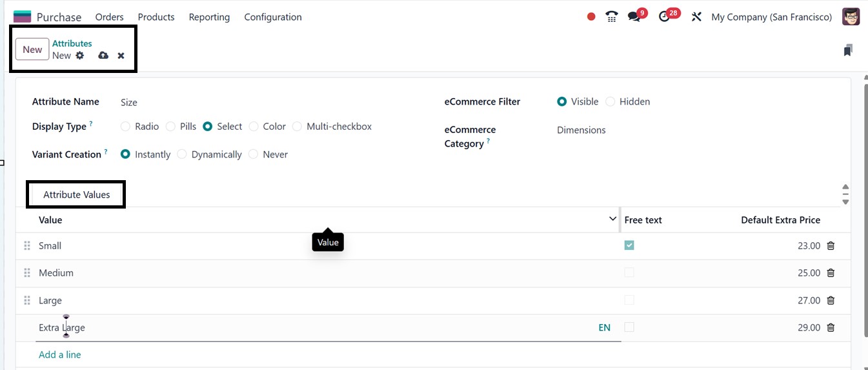Save record using the cloud upload icon

[103, 56]
